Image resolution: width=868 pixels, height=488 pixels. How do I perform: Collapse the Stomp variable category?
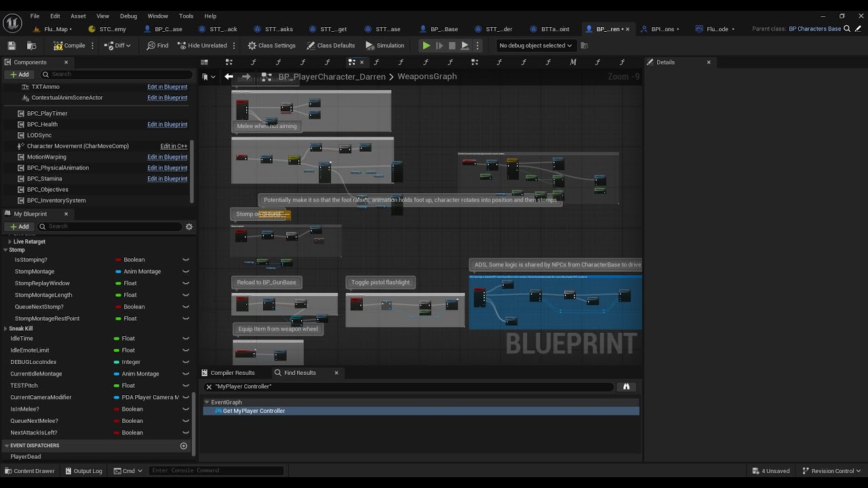[5, 250]
